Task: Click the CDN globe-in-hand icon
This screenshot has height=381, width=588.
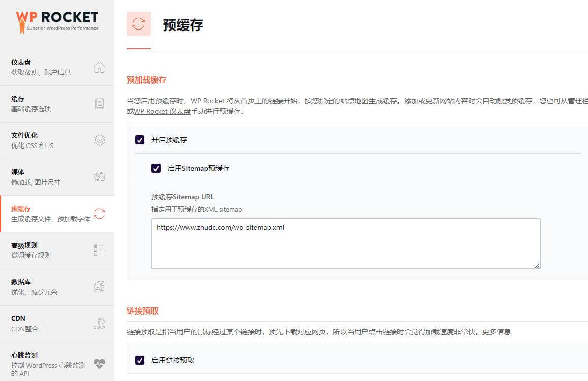Action: click(100, 324)
